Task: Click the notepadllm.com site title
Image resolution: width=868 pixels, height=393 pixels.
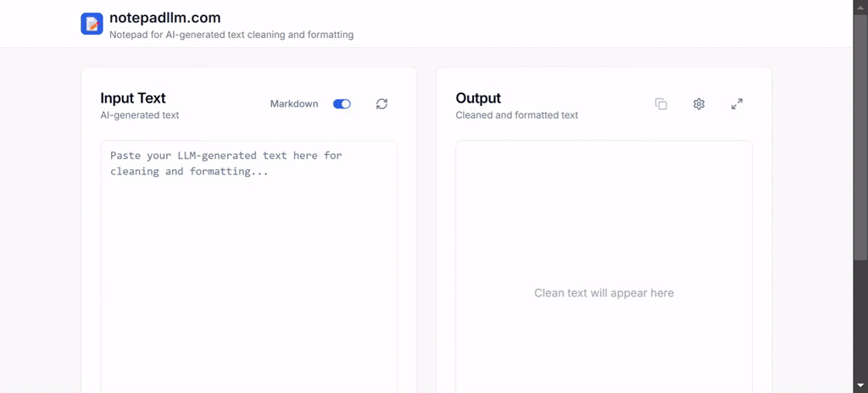Action: click(x=165, y=18)
